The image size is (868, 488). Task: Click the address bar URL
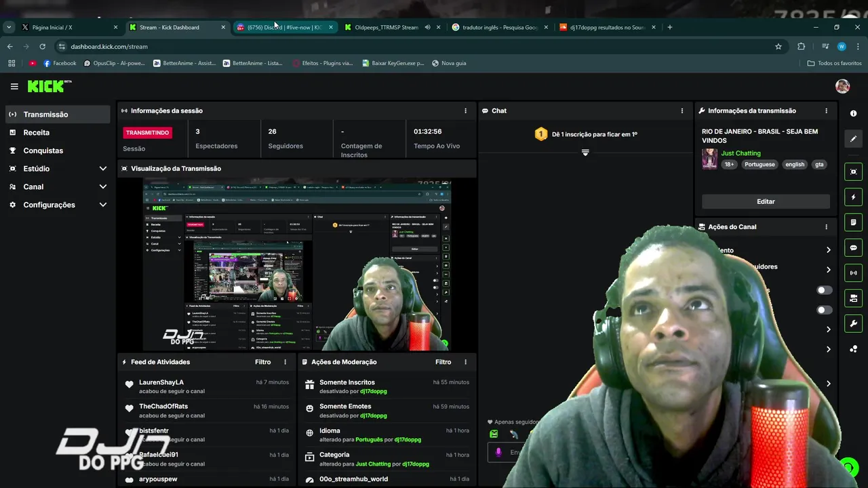pos(109,47)
